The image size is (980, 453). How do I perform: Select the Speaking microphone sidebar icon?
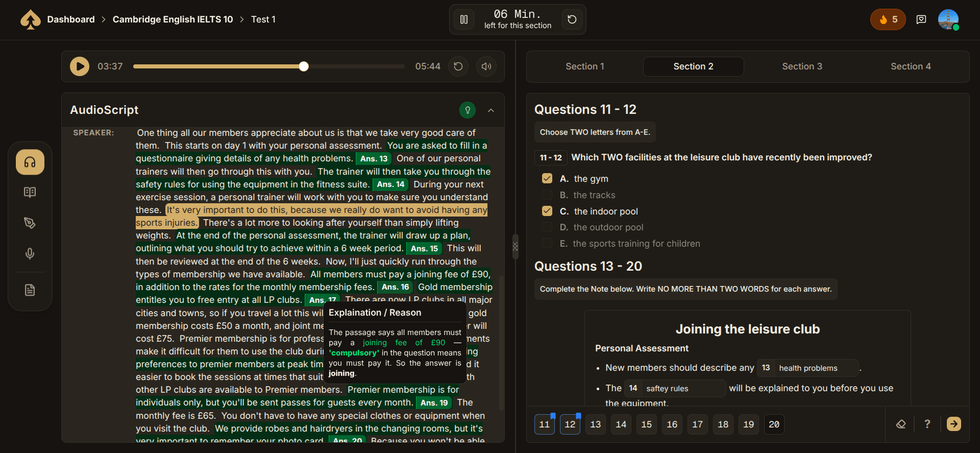[30, 253]
